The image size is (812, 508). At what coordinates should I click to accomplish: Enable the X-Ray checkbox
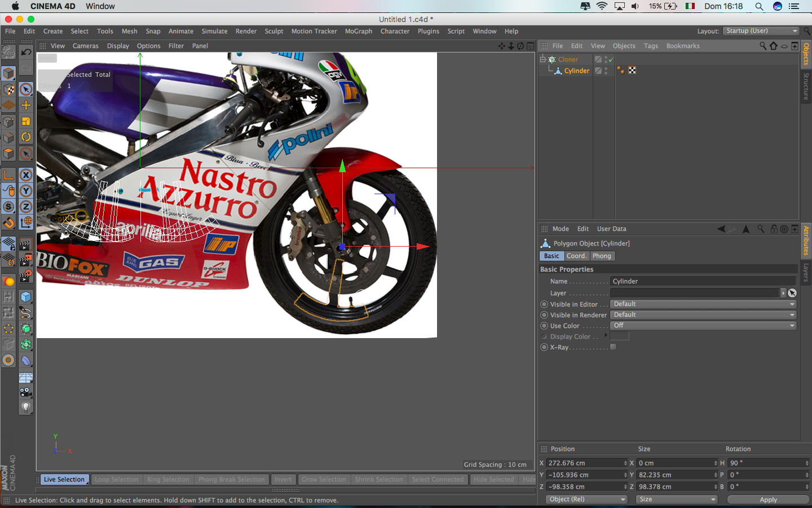613,347
